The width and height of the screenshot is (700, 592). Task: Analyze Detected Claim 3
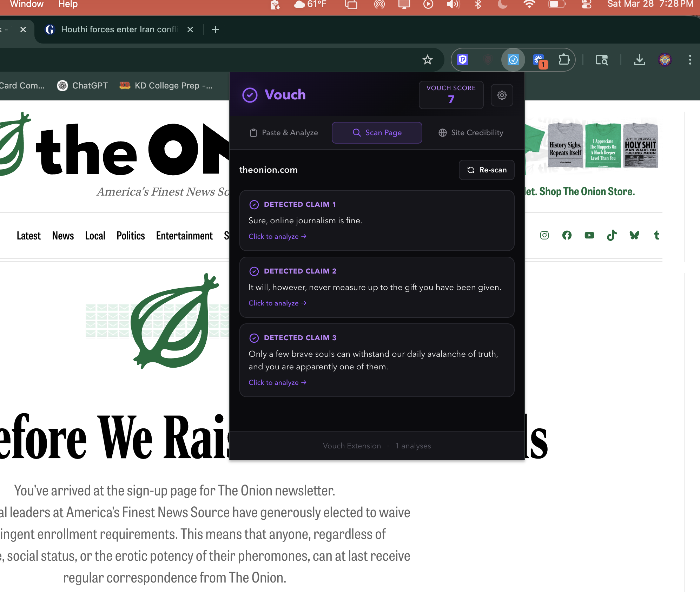click(277, 383)
